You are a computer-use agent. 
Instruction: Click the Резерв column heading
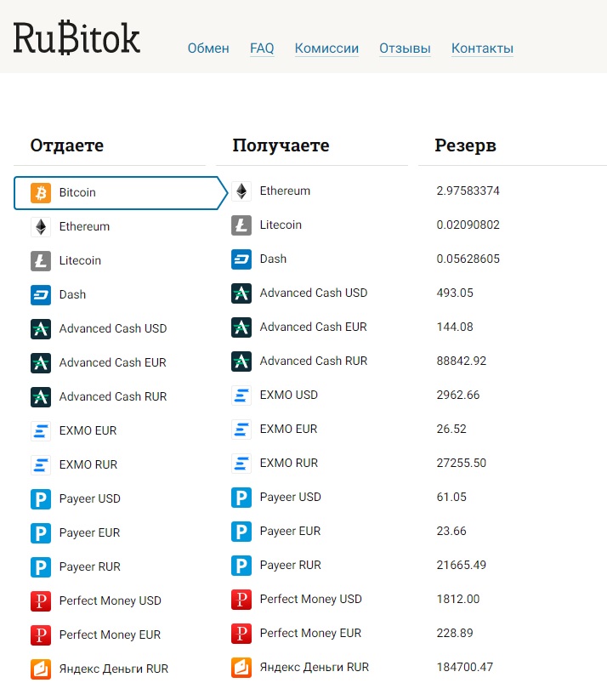point(466,145)
